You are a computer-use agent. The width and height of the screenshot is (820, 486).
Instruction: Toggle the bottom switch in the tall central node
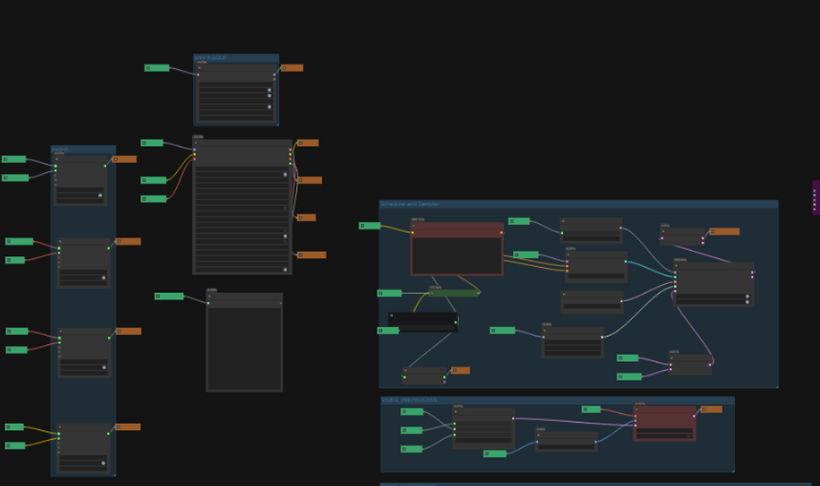tap(285, 269)
